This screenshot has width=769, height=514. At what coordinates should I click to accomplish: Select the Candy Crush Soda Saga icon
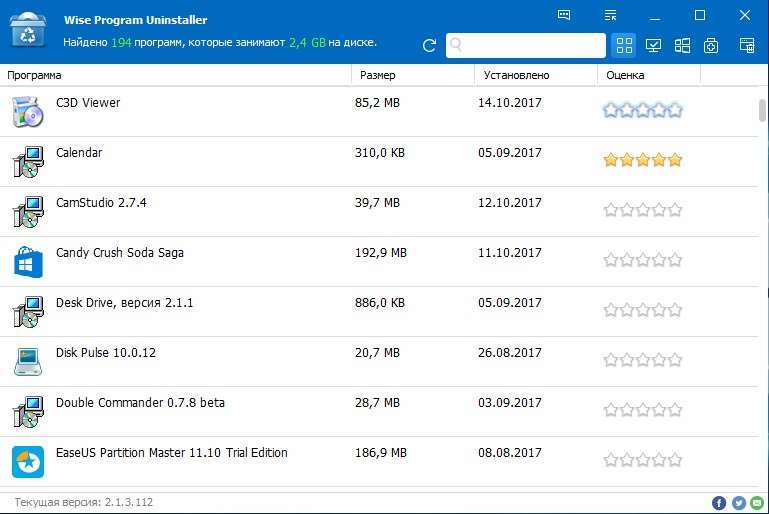point(28,262)
